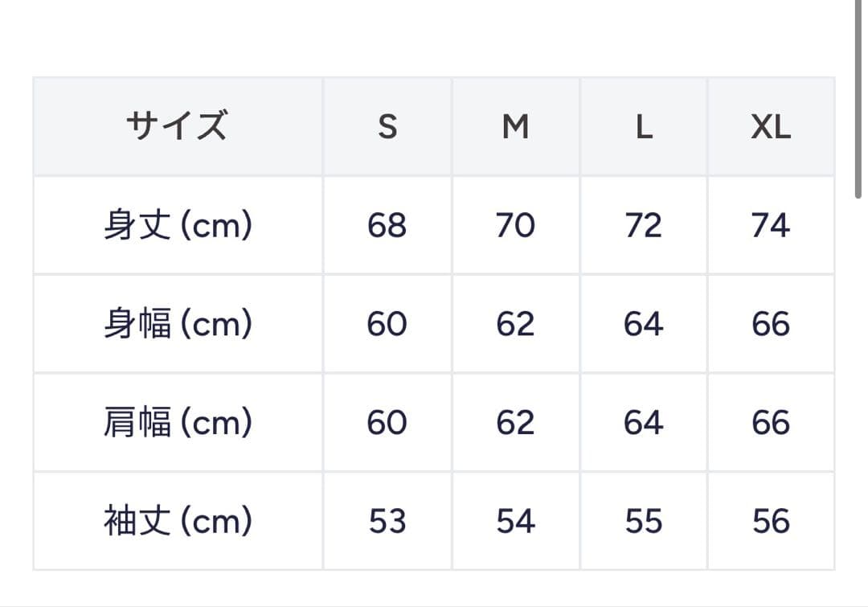Click the 身丈 value 68 for size S

tap(387, 226)
